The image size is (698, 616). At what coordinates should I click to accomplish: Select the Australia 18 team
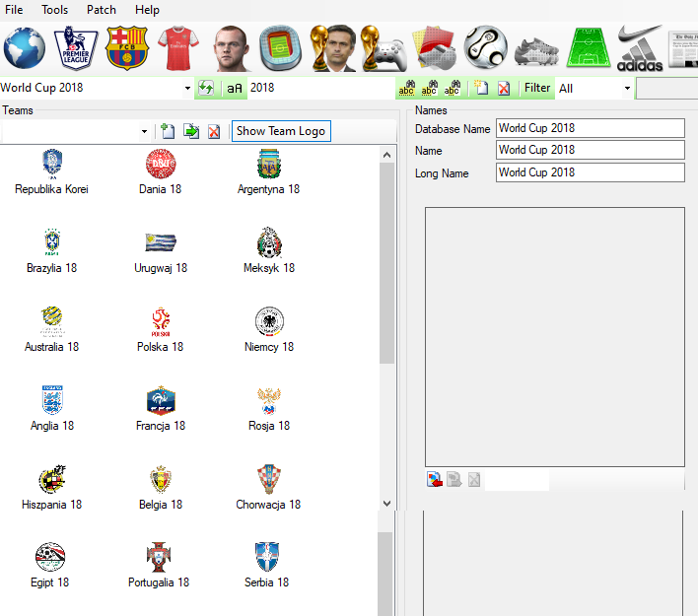tap(51, 329)
